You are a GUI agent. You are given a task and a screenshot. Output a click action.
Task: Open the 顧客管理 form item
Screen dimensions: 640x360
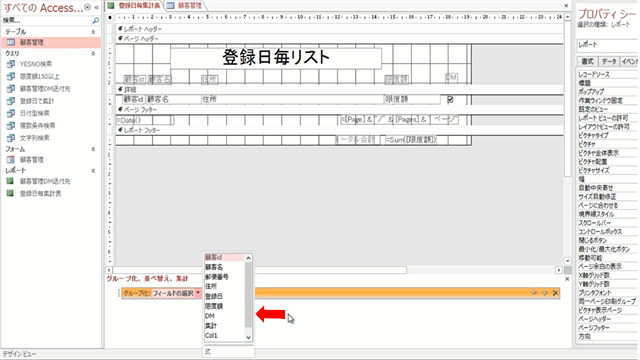[31, 160]
